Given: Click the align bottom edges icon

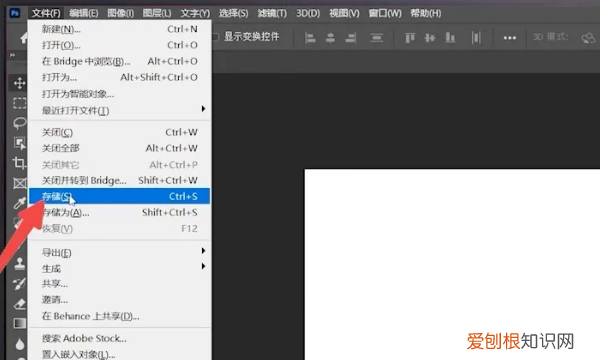Looking at the screenshot, I should (x=450, y=37).
